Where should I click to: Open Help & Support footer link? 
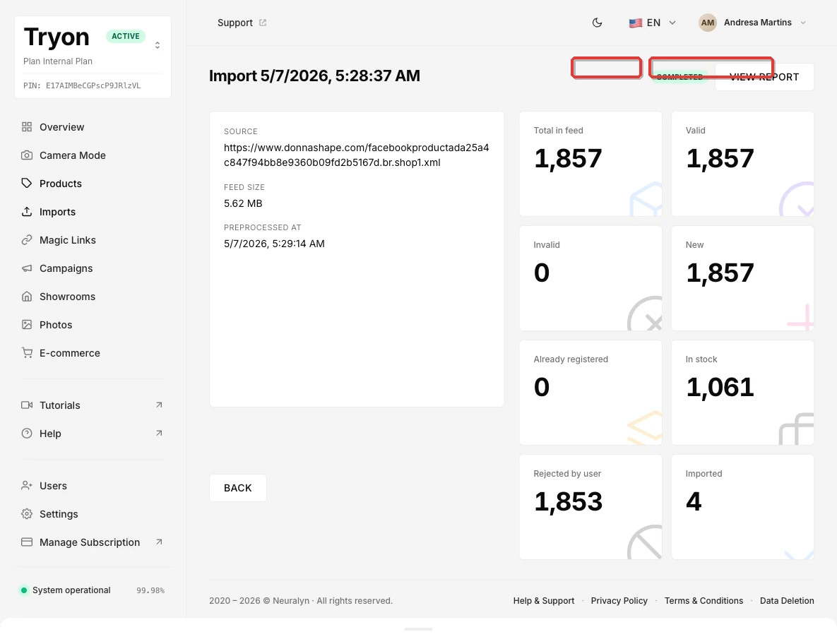544,601
